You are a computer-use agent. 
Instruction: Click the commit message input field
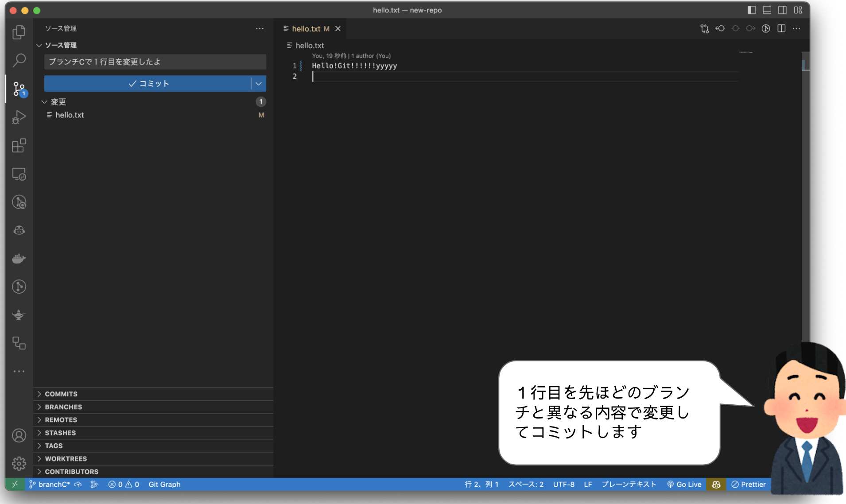(x=155, y=62)
